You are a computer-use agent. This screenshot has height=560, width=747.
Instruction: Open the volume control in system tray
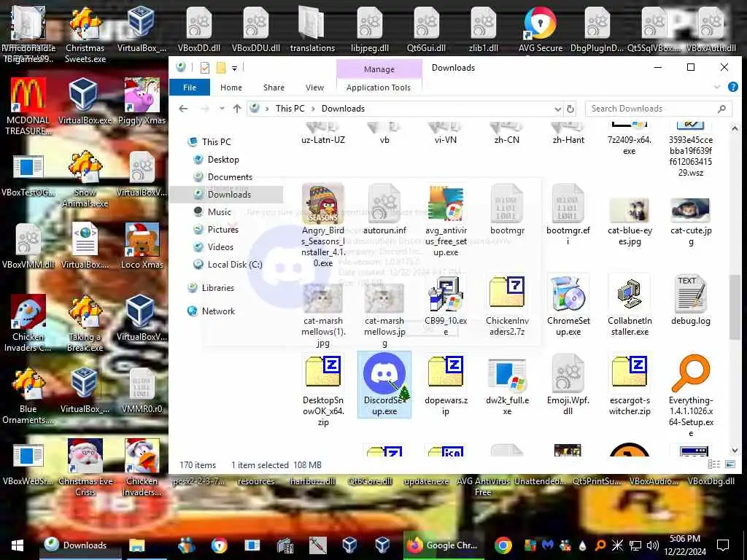(652, 545)
